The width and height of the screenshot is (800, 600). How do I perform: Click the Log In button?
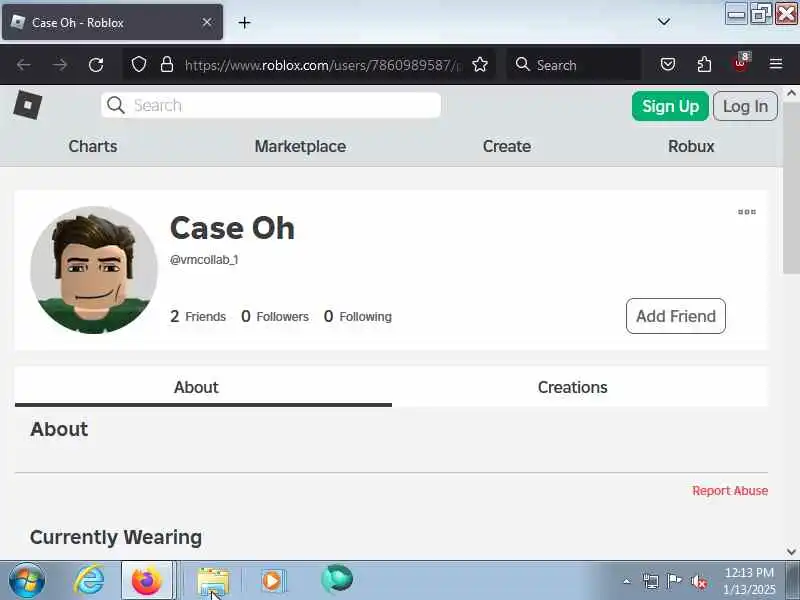745,106
